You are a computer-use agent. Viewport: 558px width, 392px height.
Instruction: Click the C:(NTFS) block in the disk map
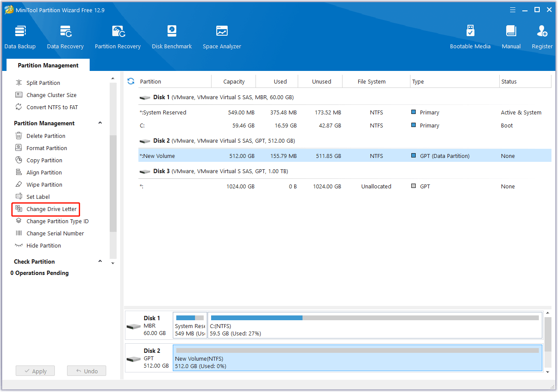point(375,326)
